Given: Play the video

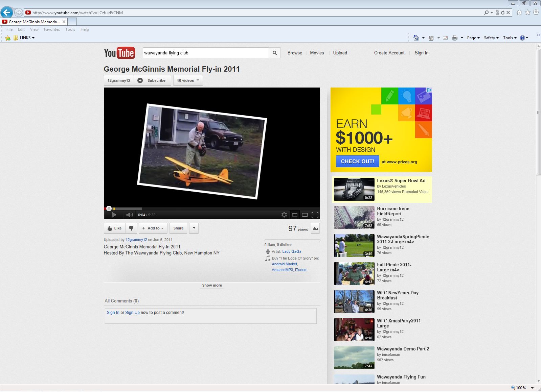Looking at the screenshot, I should click(x=114, y=215).
